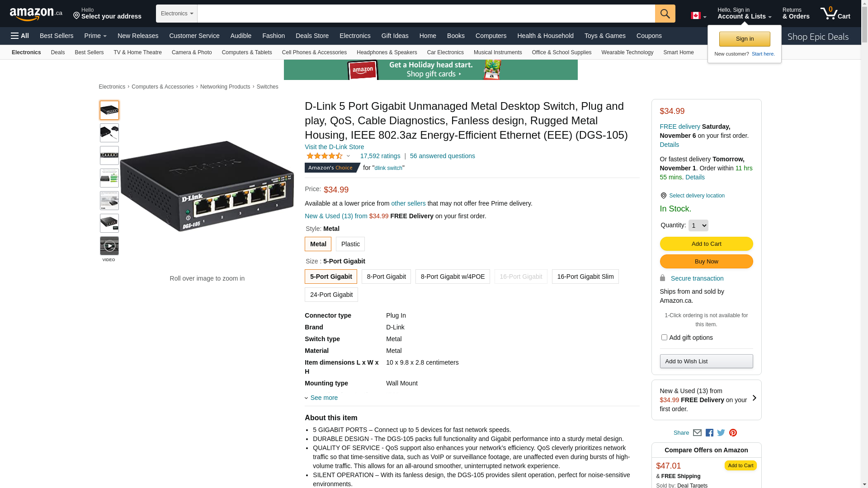Check the Add gift options box
The image size is (868, 488).
pos(664,338)
